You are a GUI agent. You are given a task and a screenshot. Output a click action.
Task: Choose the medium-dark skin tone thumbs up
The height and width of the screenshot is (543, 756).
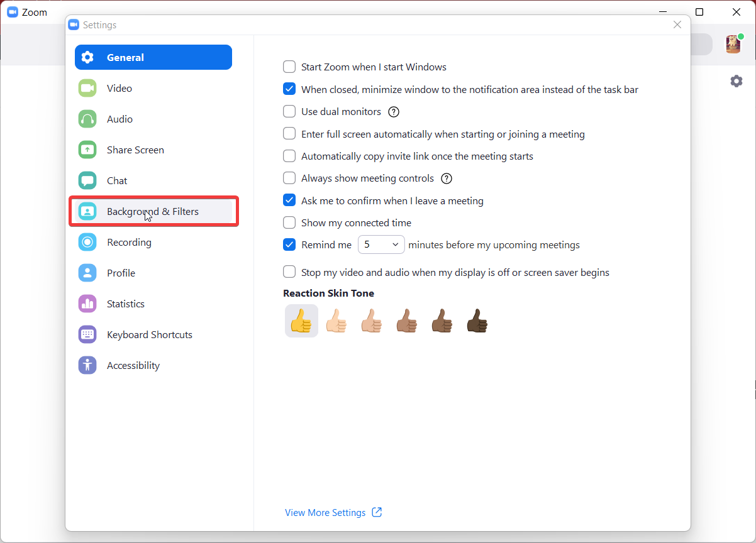pyautogui.click(x=442, y=321)
